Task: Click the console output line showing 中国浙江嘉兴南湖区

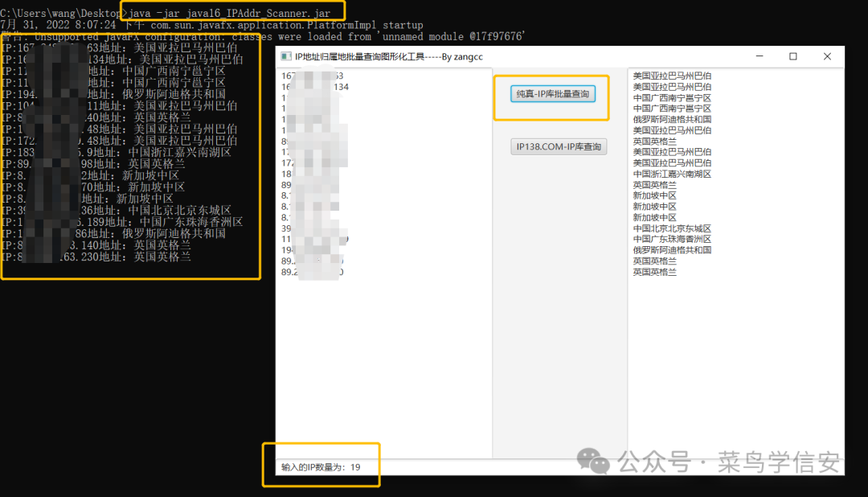Action: tap(116, 152)
